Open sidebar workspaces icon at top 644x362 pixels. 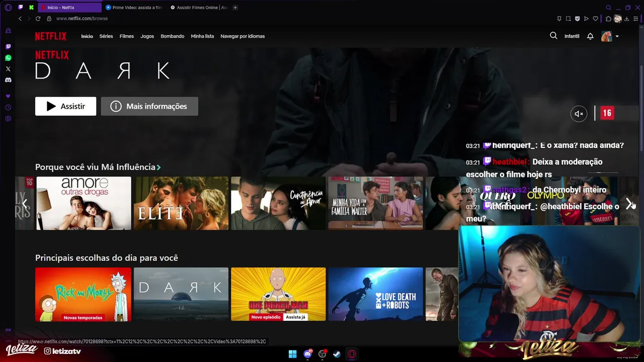coord(8,31)
